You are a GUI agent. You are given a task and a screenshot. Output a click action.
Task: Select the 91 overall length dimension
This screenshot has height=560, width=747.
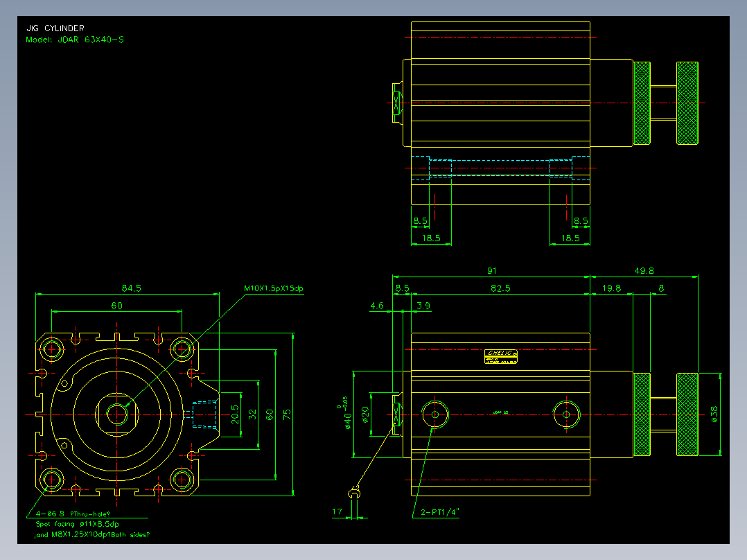[x=492, y=271]
